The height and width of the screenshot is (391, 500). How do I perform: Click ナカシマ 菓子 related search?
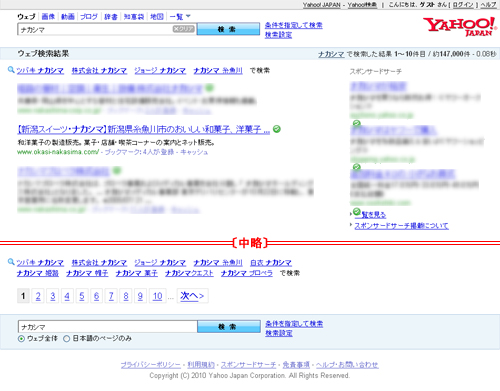(x=136, y=273)
